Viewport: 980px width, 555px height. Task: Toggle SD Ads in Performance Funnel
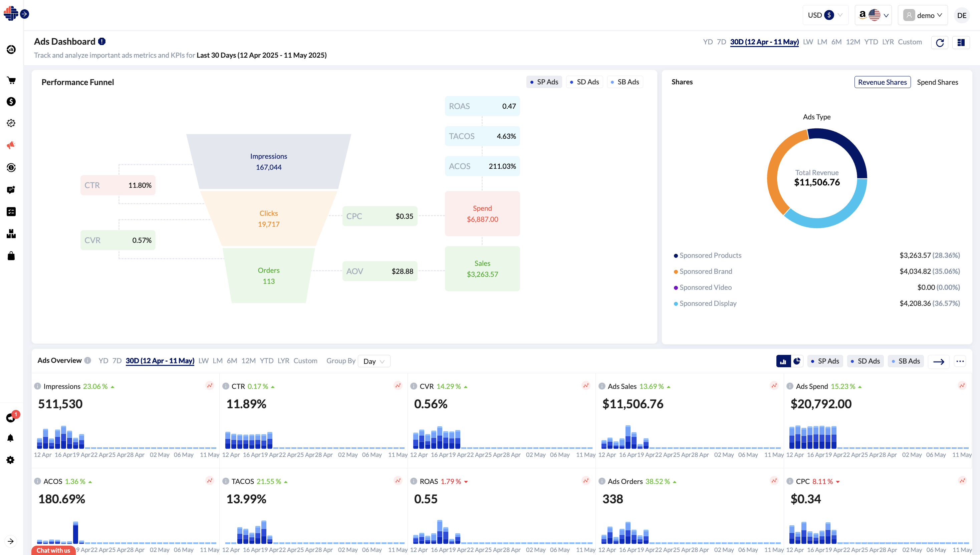point(584,82)
